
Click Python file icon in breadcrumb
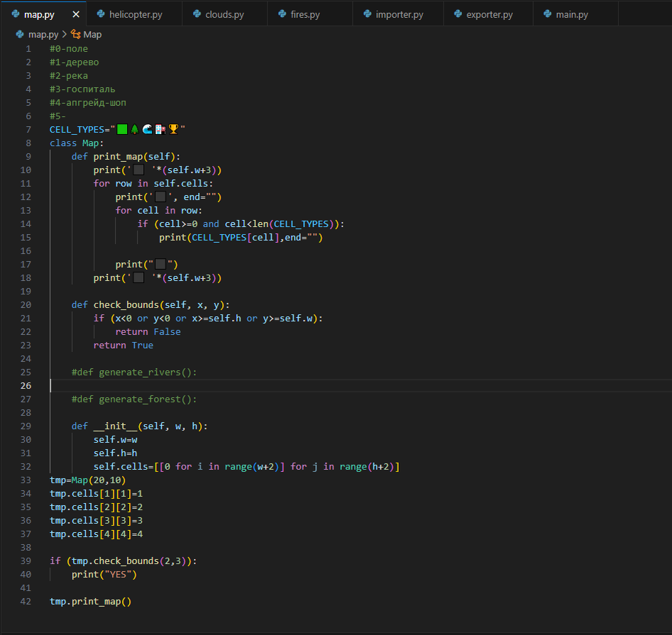pos(20,34)
